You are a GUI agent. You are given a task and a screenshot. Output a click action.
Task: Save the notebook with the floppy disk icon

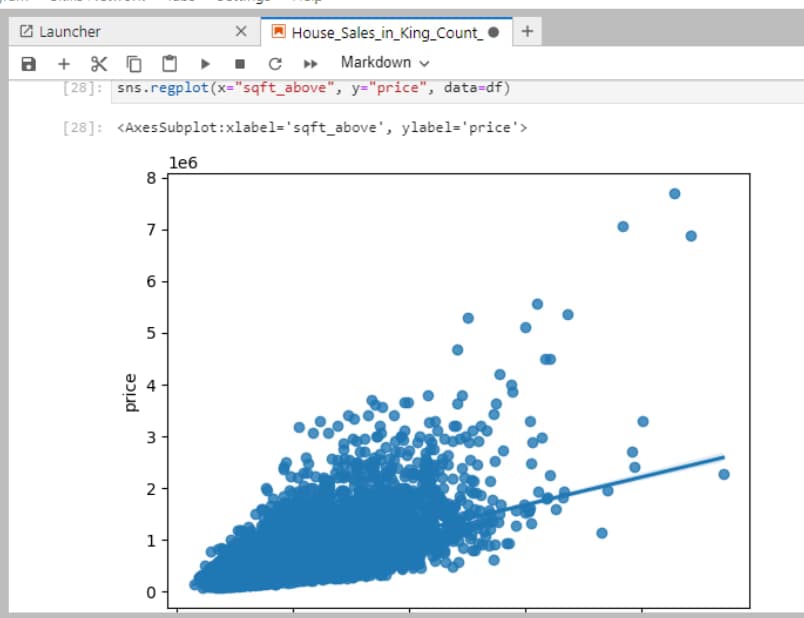point(28,63)
